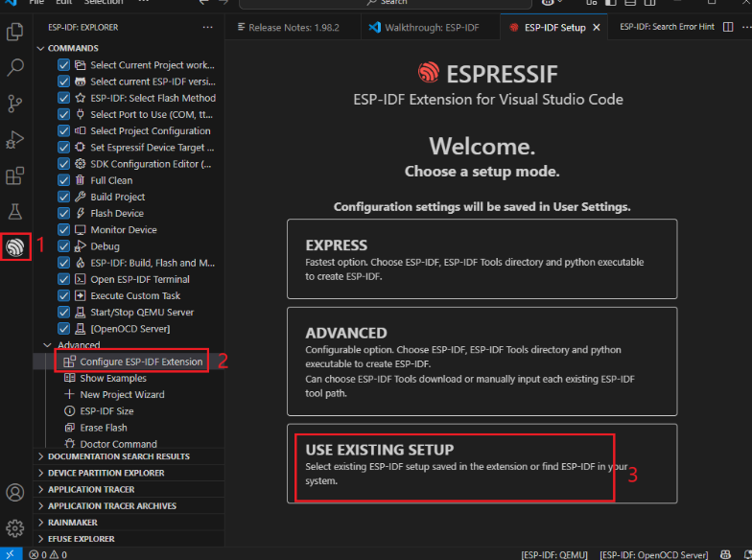Open Extensions view icon
The width and height of the screenshot is (752, 560).
pyautogui.click(x=15, y=175)
